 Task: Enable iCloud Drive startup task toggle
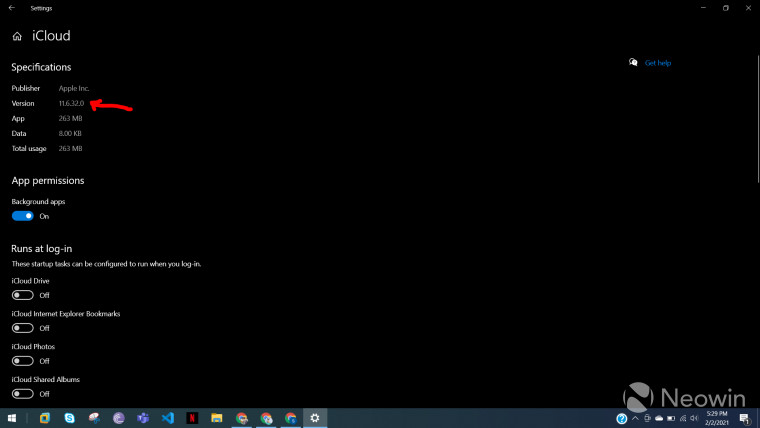[x=22, y=295]
